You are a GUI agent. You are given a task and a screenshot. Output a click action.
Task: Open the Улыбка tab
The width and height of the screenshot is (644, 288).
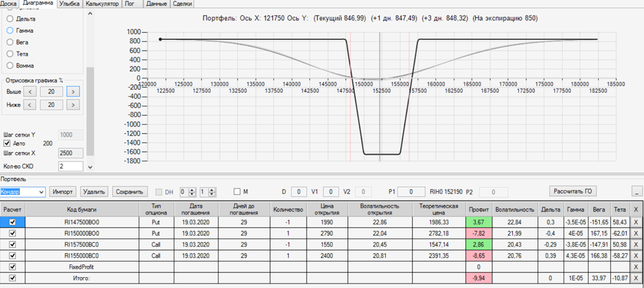click(70, 4)
